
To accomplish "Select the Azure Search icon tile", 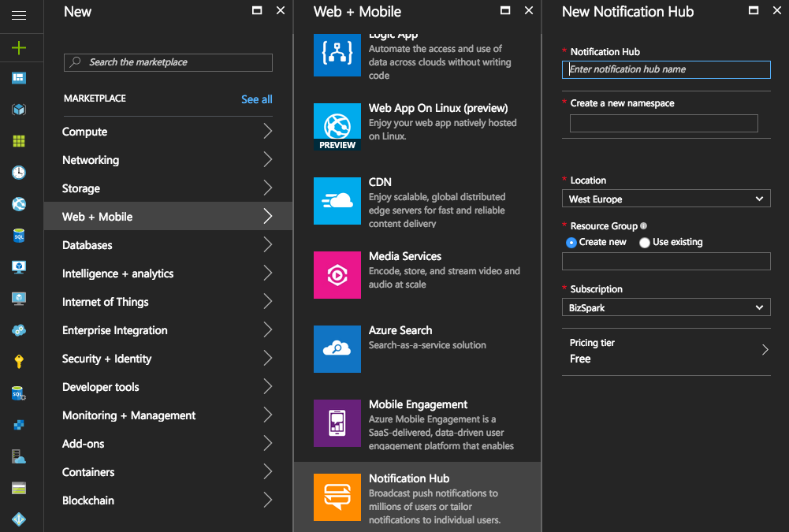I will (337, 349).
